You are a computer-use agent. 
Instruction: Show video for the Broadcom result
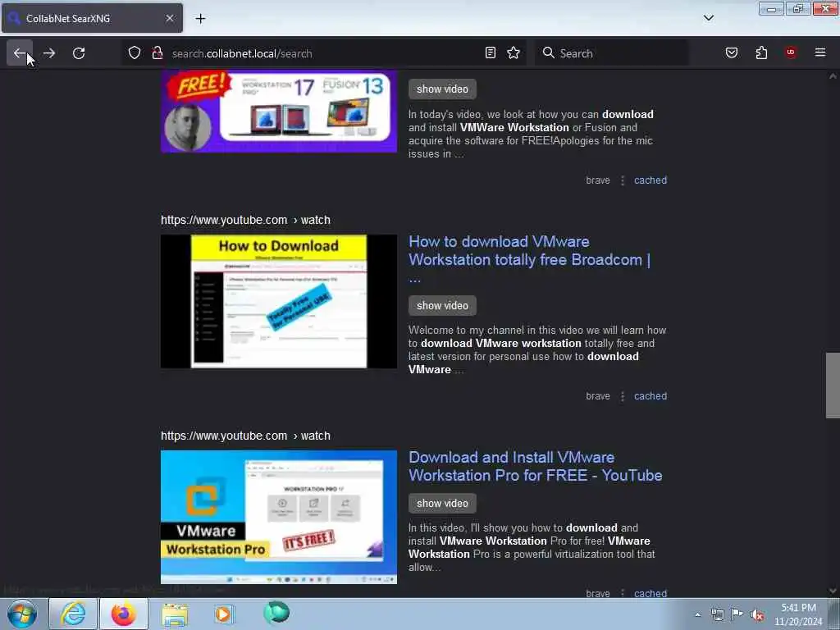pyautogui.click(x=442, y=305)
